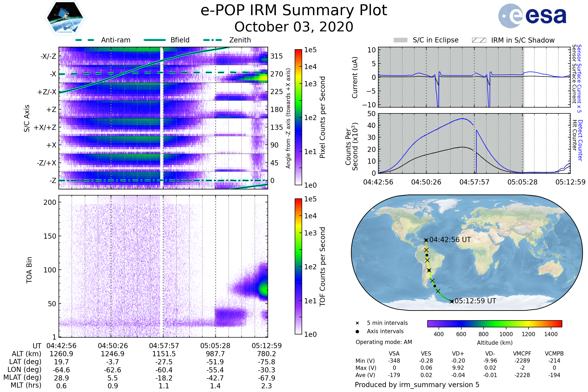The width and height of the screenshot is (588, 392).
Task: Click the gray S/C in Eclipse legend patch
Action: [400, 40]
